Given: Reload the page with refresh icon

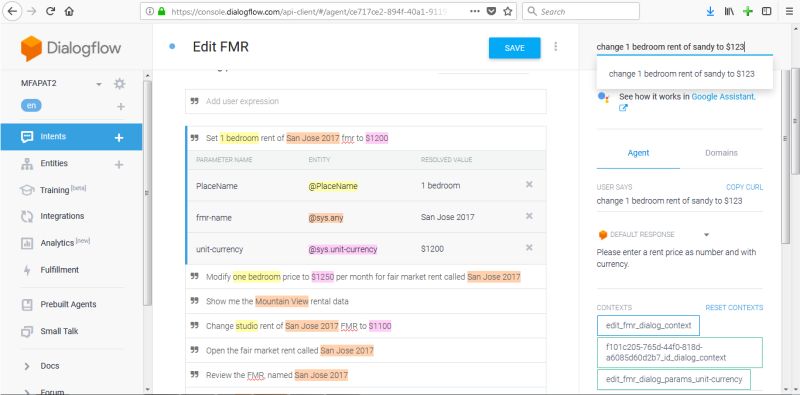Looking at the screenshot, I should coord(50,11).
